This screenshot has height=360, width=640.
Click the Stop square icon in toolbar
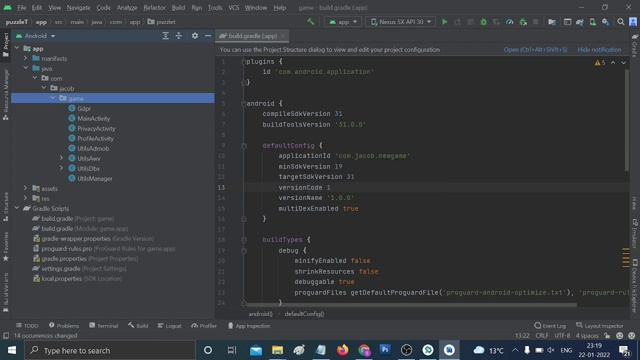(536, 22)
